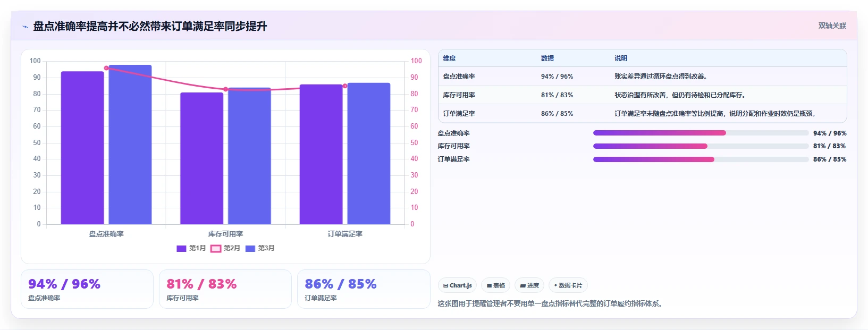Image resolution: width=868 pixels, height=330 pixels.
Task: Click the 第3月 bar for 盘点准确率
Action: tap(130, 145)
